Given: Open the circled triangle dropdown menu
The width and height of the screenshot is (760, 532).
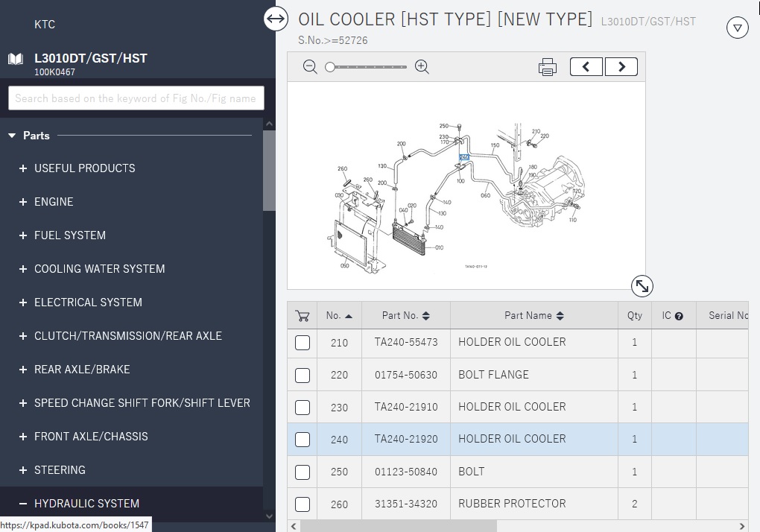Looking at the screenshot, I should [x=737, y=28].
